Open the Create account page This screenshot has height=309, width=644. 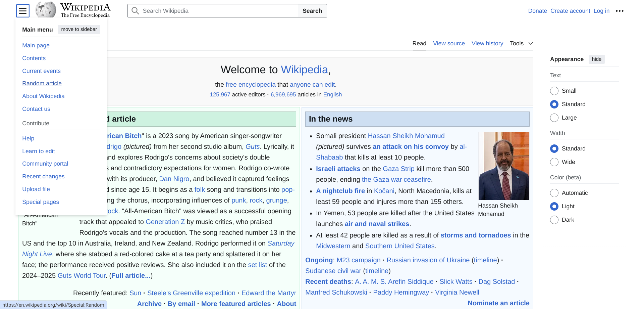tap(570, 11)
